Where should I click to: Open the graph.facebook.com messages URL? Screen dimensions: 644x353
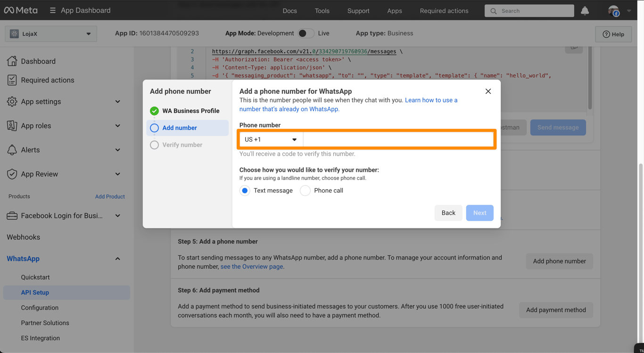(304, 51)
